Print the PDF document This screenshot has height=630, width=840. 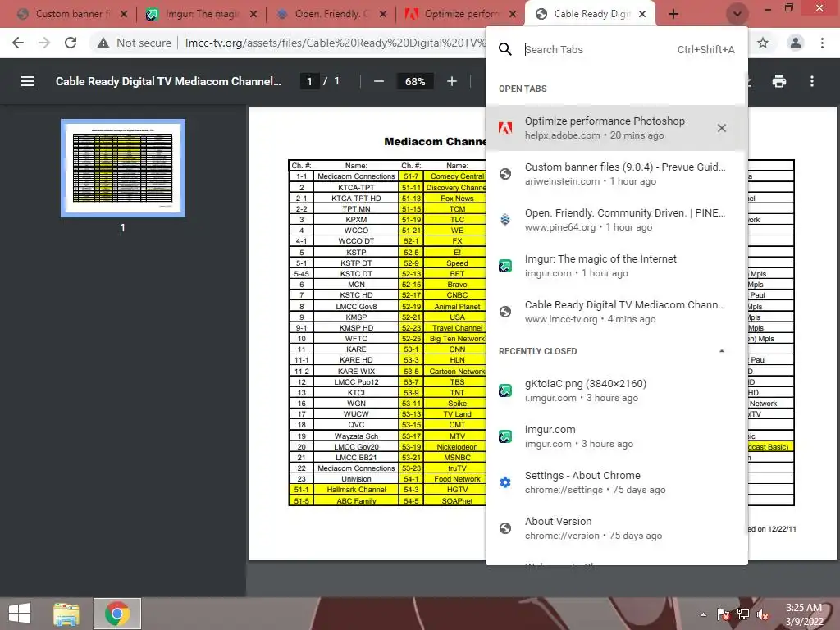click(x=779, y=81)
